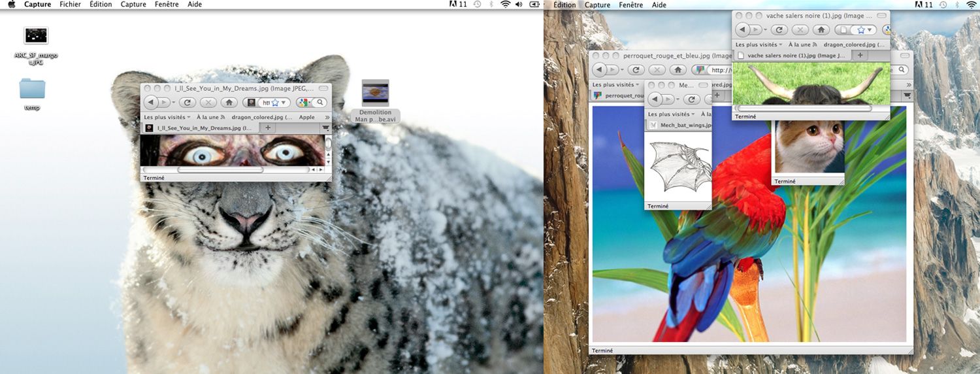This screenshot has height=374, width=980.
Task: Toggle toolbar pill button in Mech_bat_wings window
Action: click(x=702, y=86)
